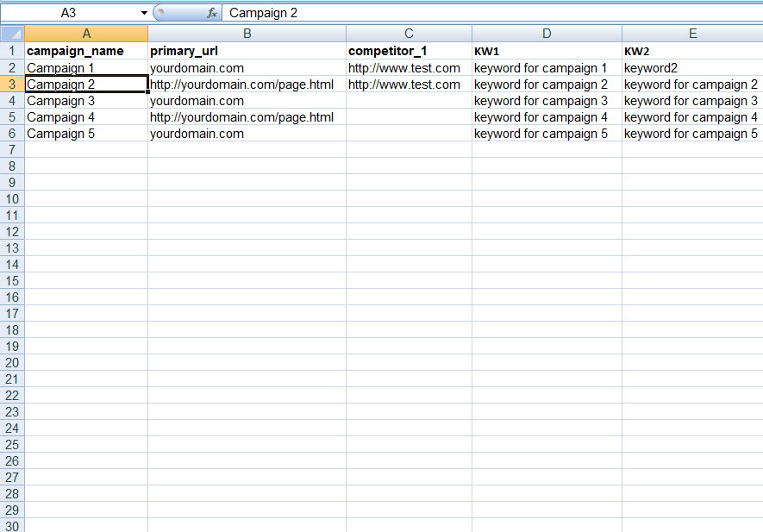The width and height of the screenshot is (763, 532).
Task: Select the row 30 header number
Action: 12,525
